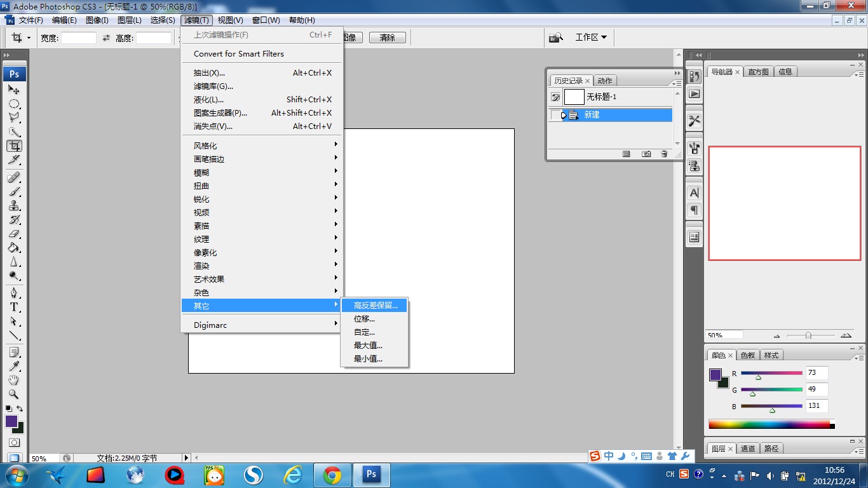Expand the 风格化 filter submenu
The width and height of the screenshot is (868, 488).
coord(262,146)
